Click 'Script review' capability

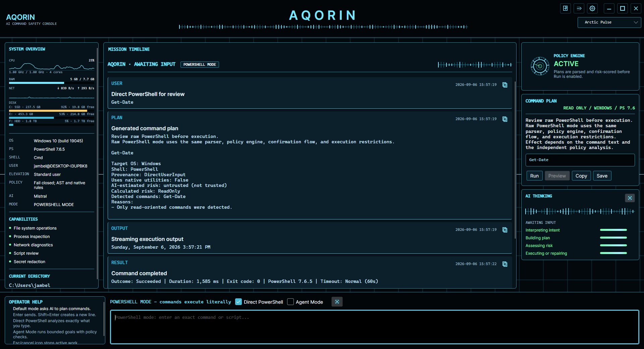[26, 253]
